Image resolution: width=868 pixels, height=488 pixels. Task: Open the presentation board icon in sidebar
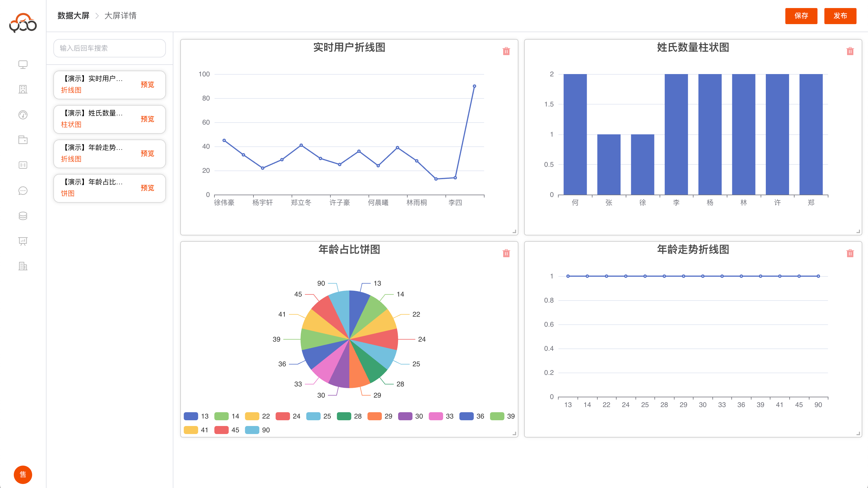(x=23, y=241)
